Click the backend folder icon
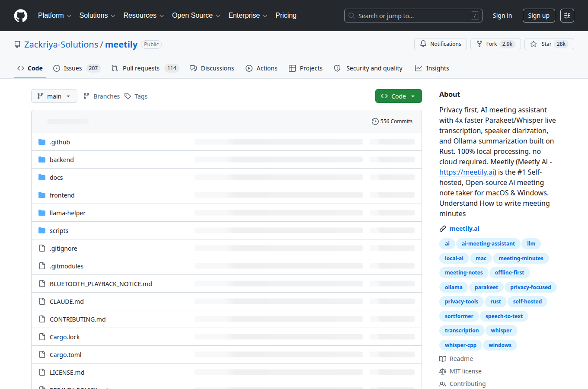Screen dimensions: 588x389 42,160
